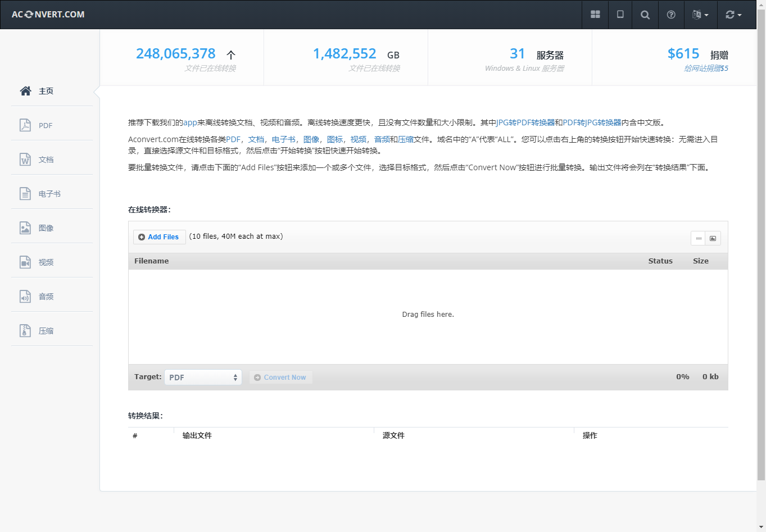Screen dimensions: 766x532
Task: Follow the app link in the intro paragraph
Action: click(190, 122)
